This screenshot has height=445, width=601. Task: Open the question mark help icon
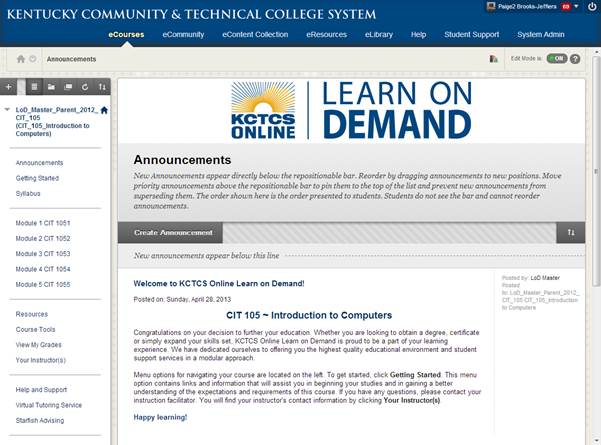[x=575, y=59]
